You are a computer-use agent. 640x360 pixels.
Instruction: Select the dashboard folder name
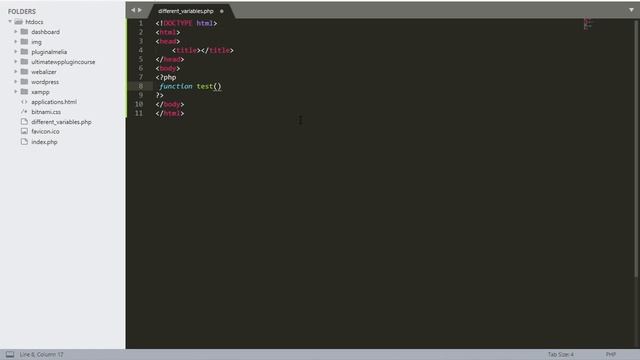(x=45, y=32)
